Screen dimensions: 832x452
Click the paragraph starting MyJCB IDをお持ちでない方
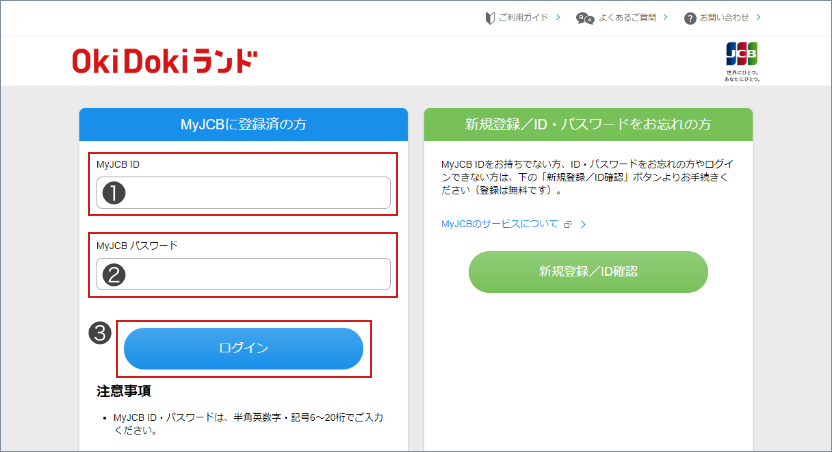click(x=587, y=177)
